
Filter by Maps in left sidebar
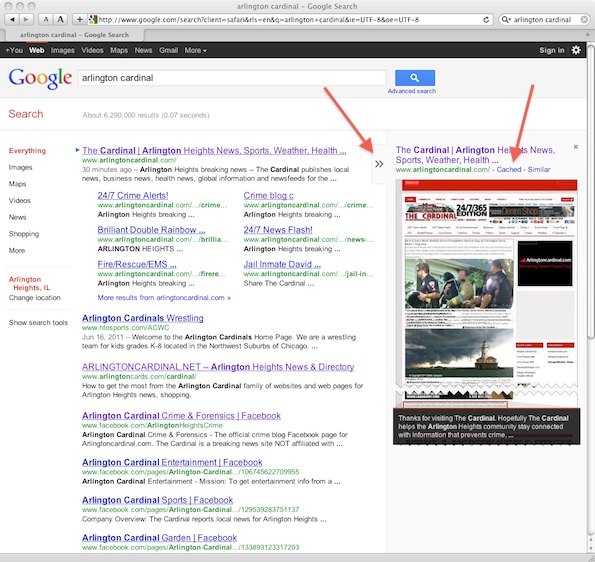pos(17,184)
